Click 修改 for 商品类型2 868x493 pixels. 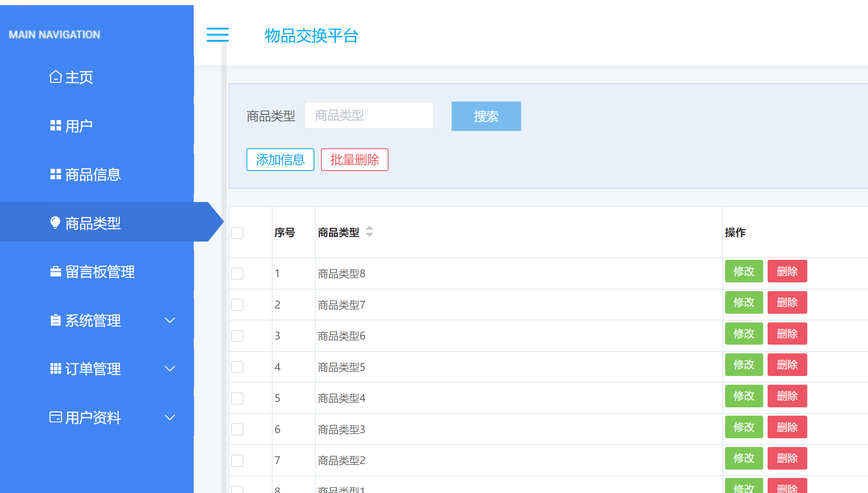(744, 458)
